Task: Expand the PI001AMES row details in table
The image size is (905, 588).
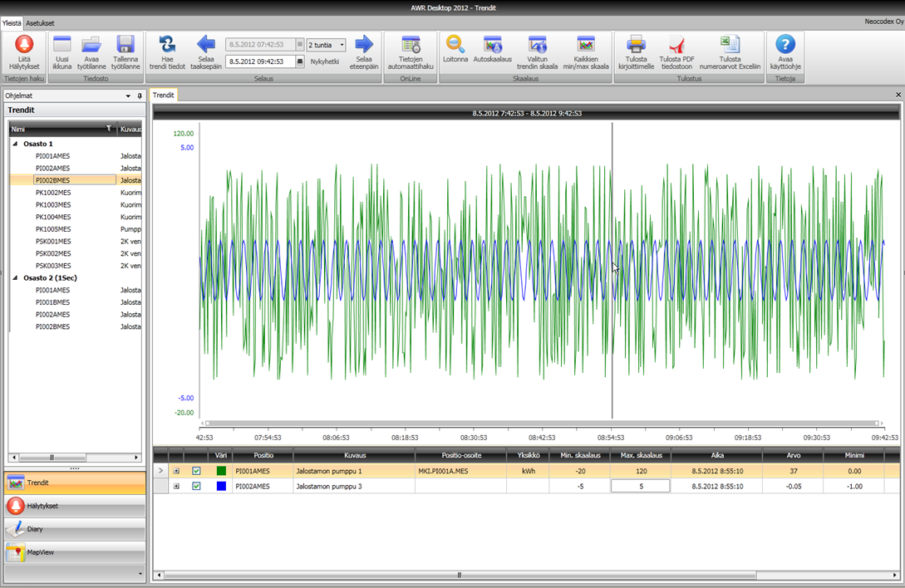Action: click(176, 471)
